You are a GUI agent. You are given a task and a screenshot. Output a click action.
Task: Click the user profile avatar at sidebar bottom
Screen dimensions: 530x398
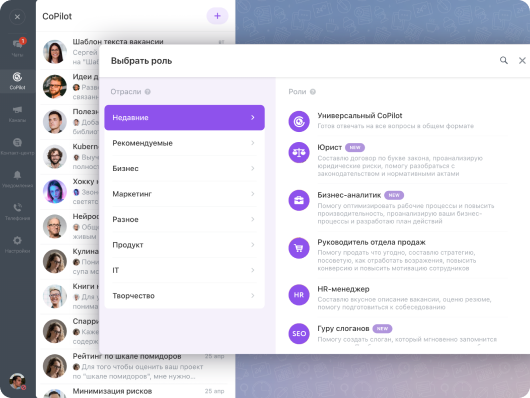click(x=17, y=381)
